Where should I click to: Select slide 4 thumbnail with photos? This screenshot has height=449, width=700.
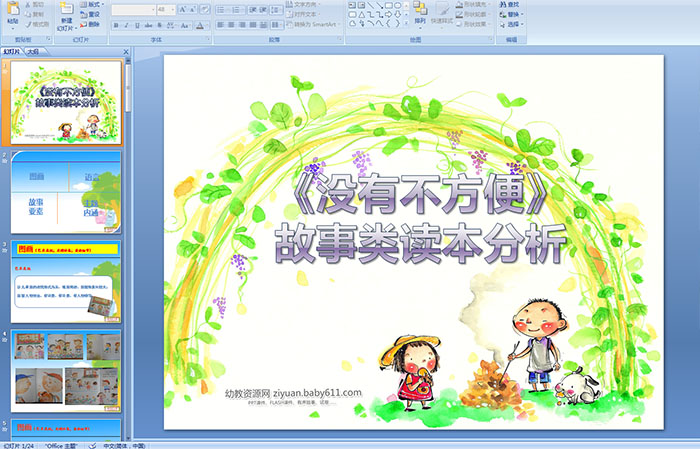click(x=66, y=371)
